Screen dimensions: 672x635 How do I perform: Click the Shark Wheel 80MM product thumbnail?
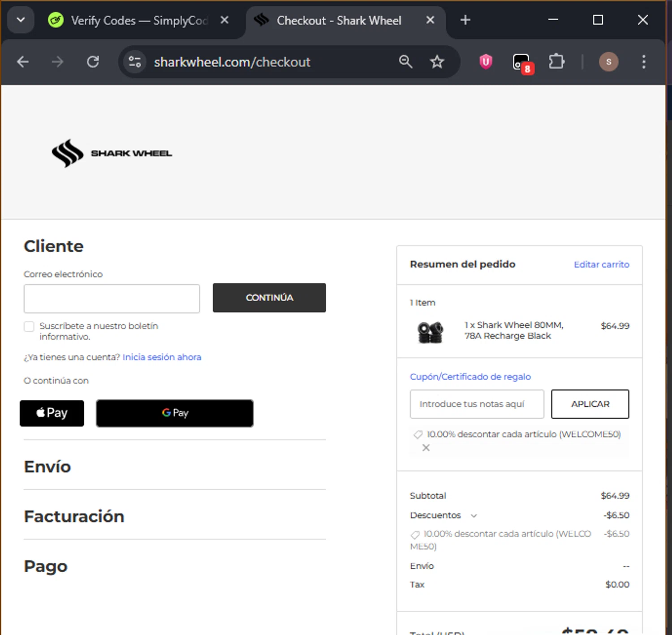click(430, 332)
